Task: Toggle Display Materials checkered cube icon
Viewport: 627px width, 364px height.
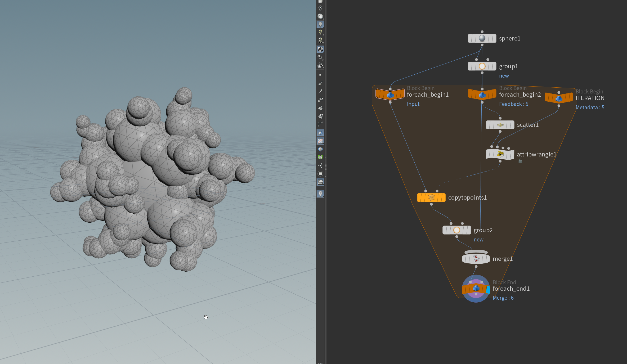Action: 320,49
